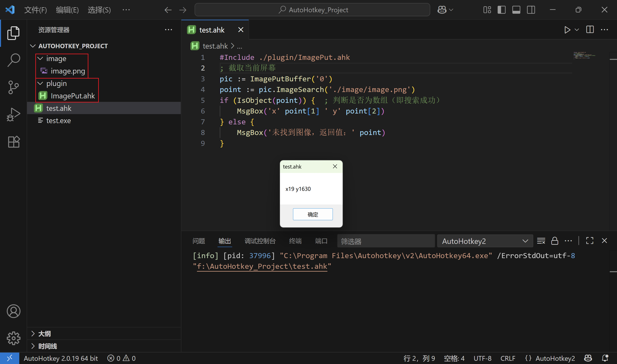The width and height of the screenshot is (617, 364).
Task: Split the editor to the right
Action: tap(590, 30)
